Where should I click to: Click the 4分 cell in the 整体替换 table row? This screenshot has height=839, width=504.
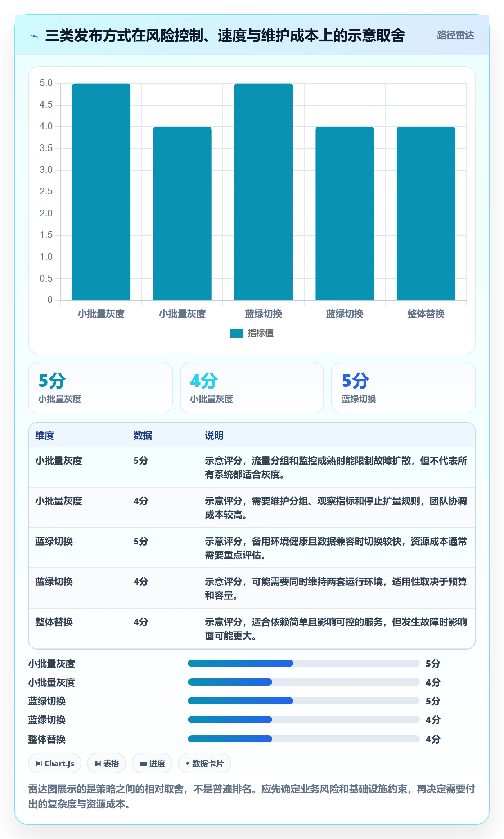(141, 622)
